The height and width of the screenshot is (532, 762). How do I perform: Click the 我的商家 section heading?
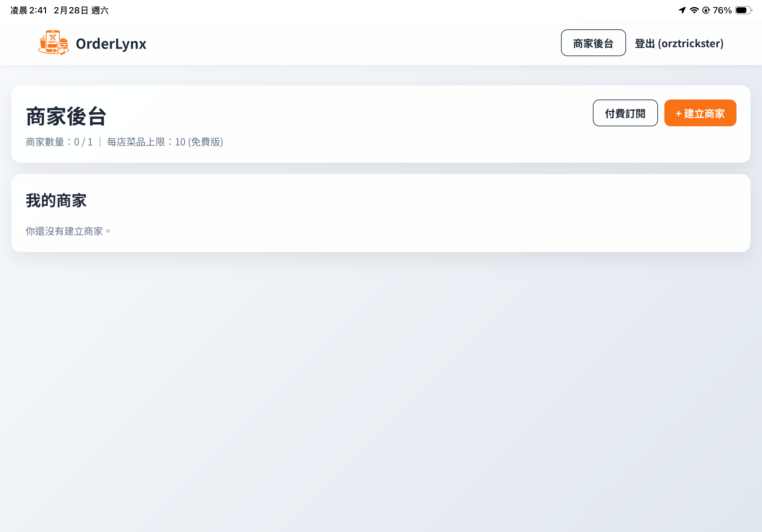click(x=56, y=201)
